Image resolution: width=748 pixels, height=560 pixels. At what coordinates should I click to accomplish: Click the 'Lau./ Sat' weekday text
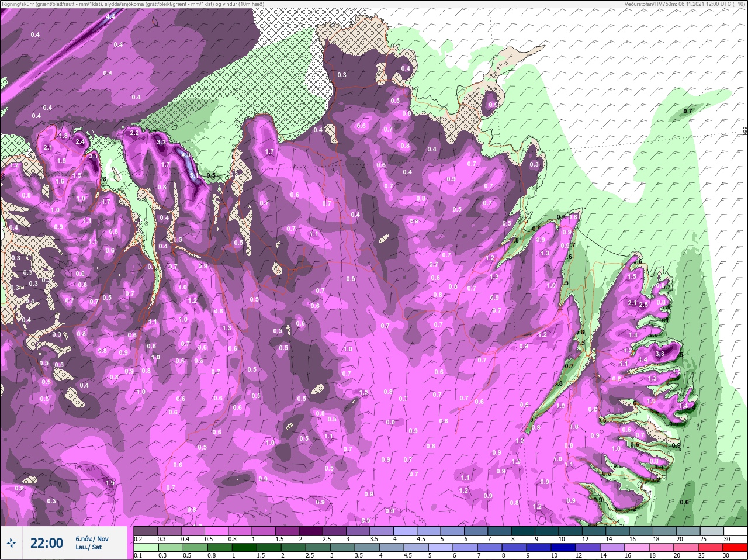pyautogui.click(x=88, y=547)
